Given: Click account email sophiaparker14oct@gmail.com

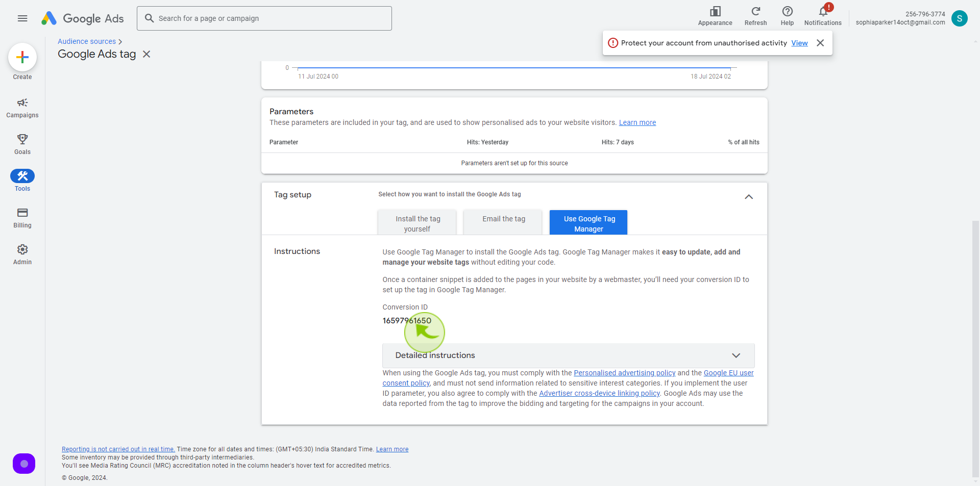Looking at the screenshot, I should [x=900, y=22].
